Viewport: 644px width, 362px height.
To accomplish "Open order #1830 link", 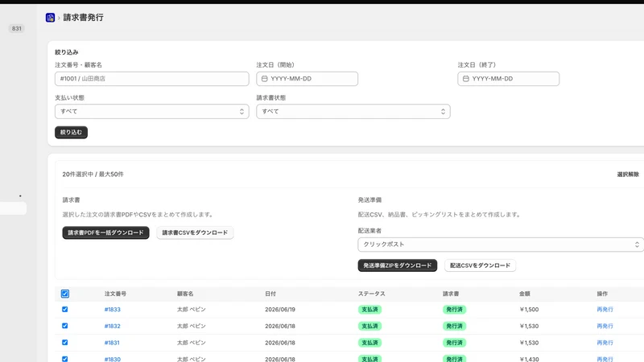I will [113, 359].
